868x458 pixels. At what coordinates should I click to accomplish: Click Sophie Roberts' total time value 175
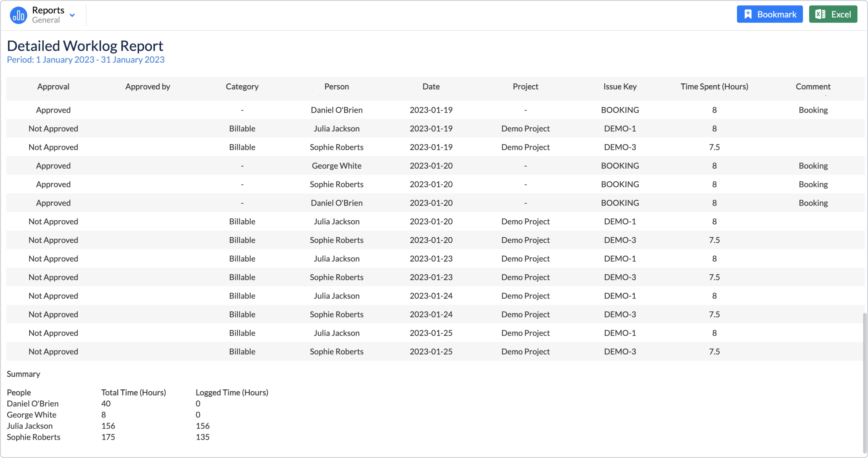[108, 437]
